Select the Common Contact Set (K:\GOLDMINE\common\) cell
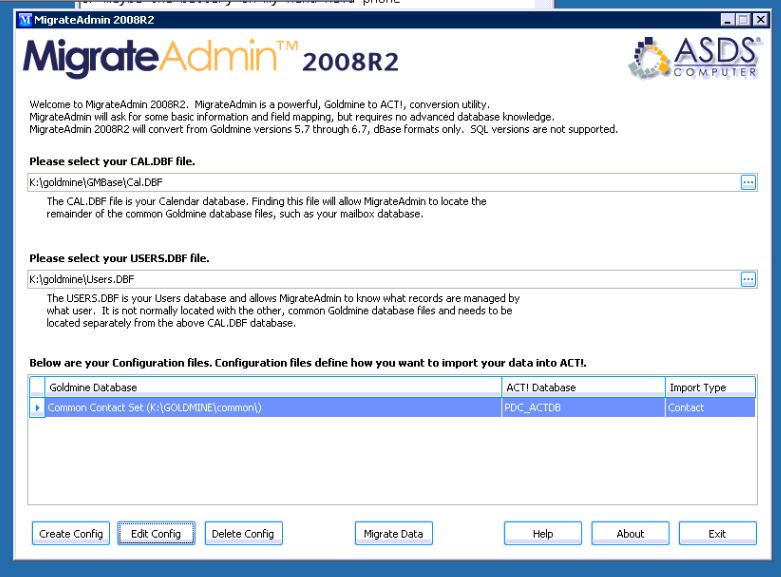This screenshot has height=577, width=781. pyautogui.click(x=273, y=408)
